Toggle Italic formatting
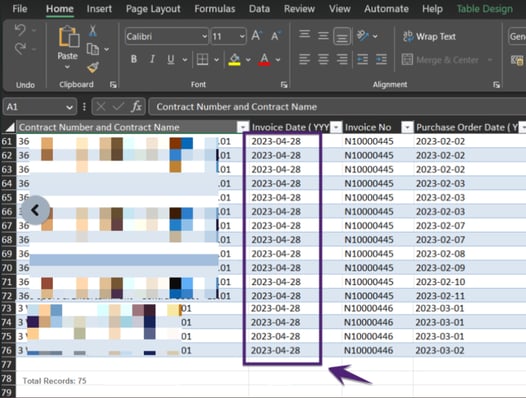Image resolution: width=526 pixels, height=398 pixels. (152, 59)
